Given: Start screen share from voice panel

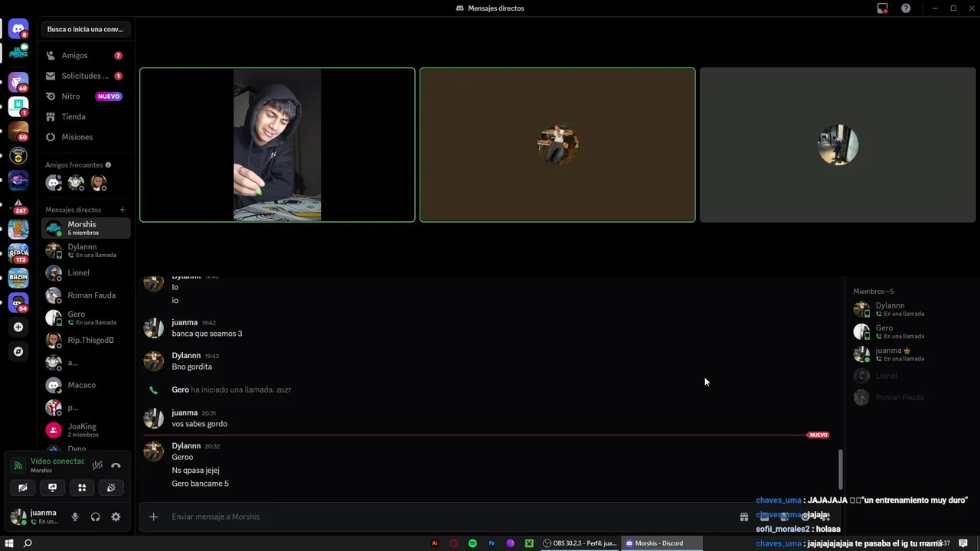Looking at the screenshot, I should [x=52, y=487].
